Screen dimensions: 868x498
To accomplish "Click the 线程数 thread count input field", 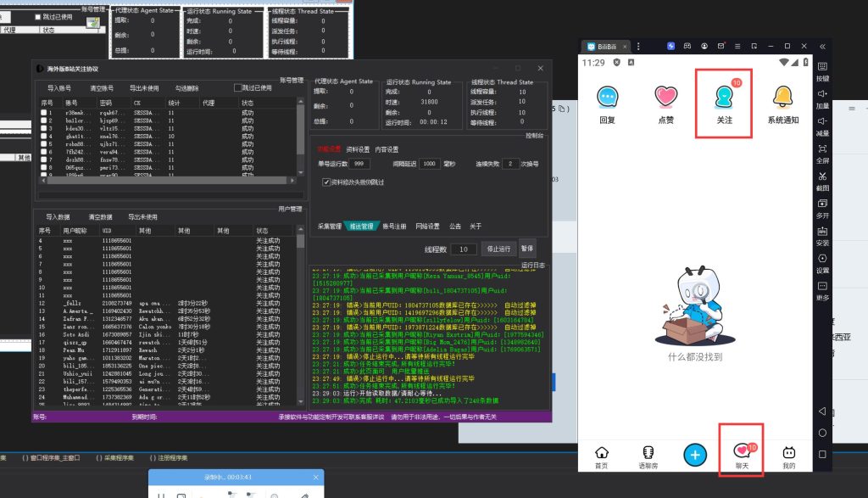I will pos(463,249).
